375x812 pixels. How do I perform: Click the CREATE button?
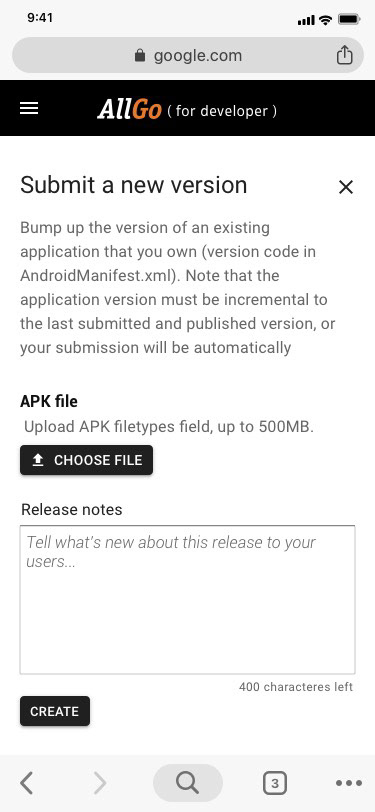pos(55,711)
